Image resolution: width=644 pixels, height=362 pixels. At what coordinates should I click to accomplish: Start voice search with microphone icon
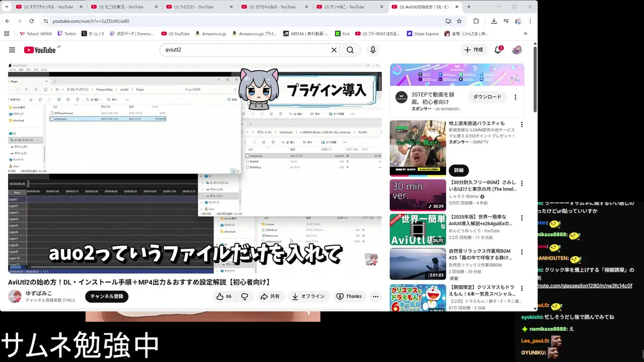(373, 50)
